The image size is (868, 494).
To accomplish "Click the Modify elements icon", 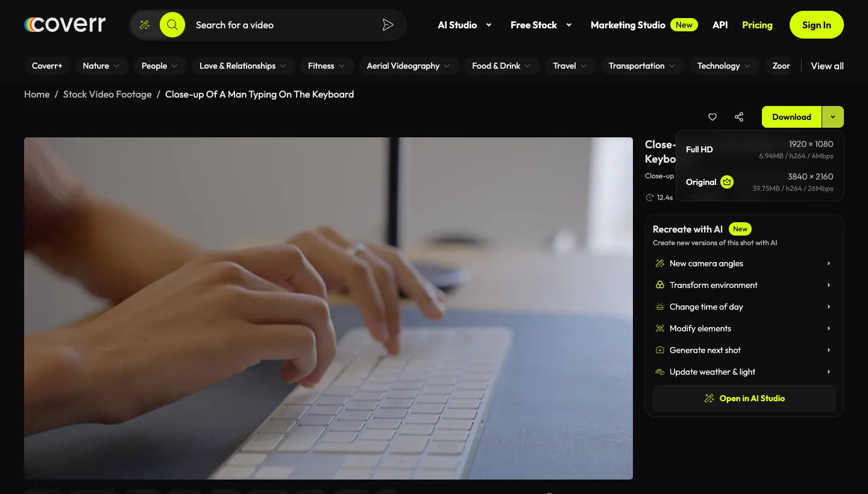I will click(x=659, y=328).
